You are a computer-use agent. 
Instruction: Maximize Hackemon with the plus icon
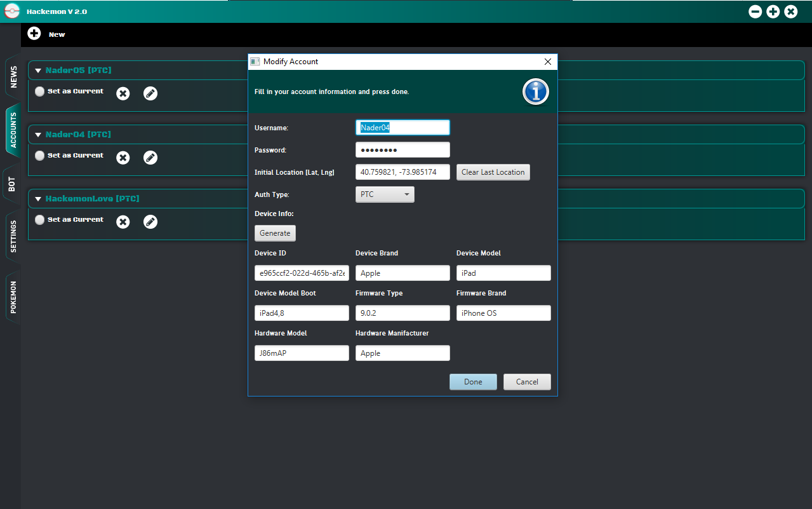(x=773, y=11)
